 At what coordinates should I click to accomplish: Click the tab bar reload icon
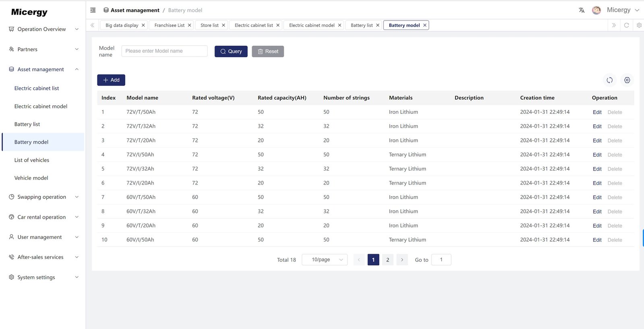point(626,25)
